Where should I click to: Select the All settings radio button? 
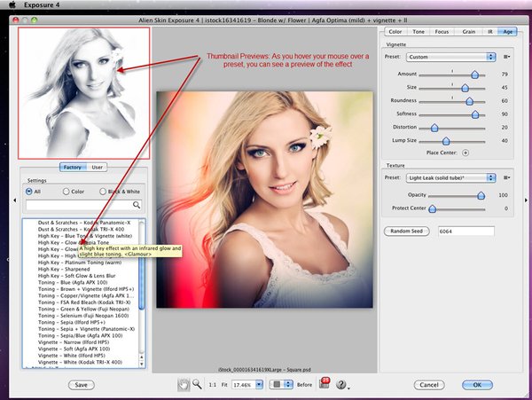(x=29, y=191)
